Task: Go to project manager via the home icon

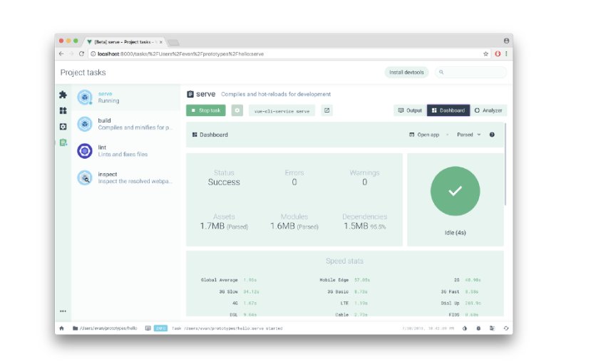Action: click(x=62, y=328)
